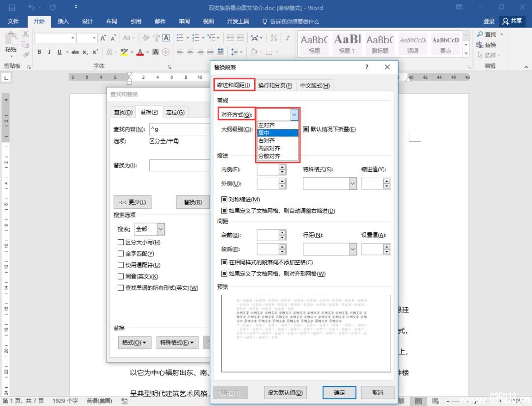532x406 pixels.
Task: Apply strikethrough formatting icon
Action: 75,52
